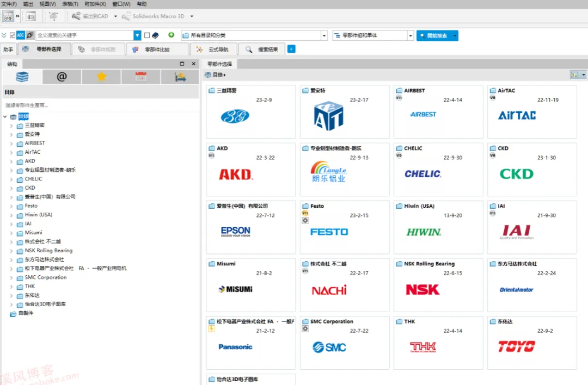Select the star favorites icon
This screenshot has height=385, width=588.
(102, 77)
